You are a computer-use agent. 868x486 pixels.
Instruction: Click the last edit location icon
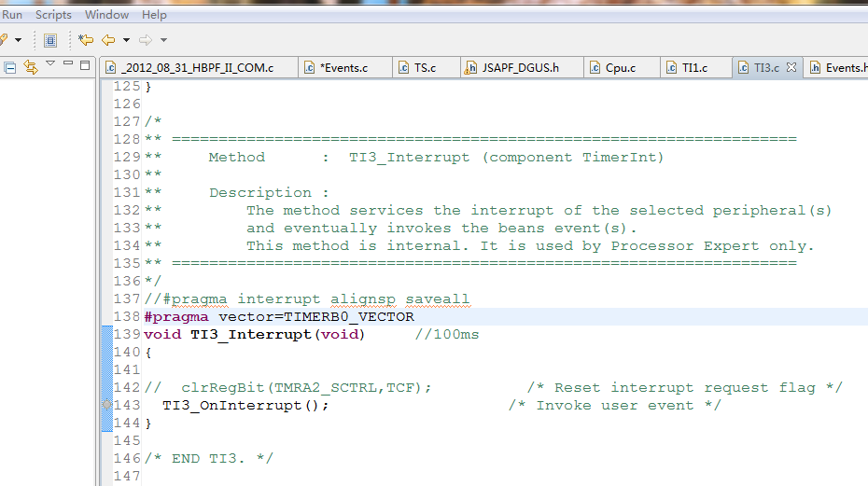[x=86, y=40]
